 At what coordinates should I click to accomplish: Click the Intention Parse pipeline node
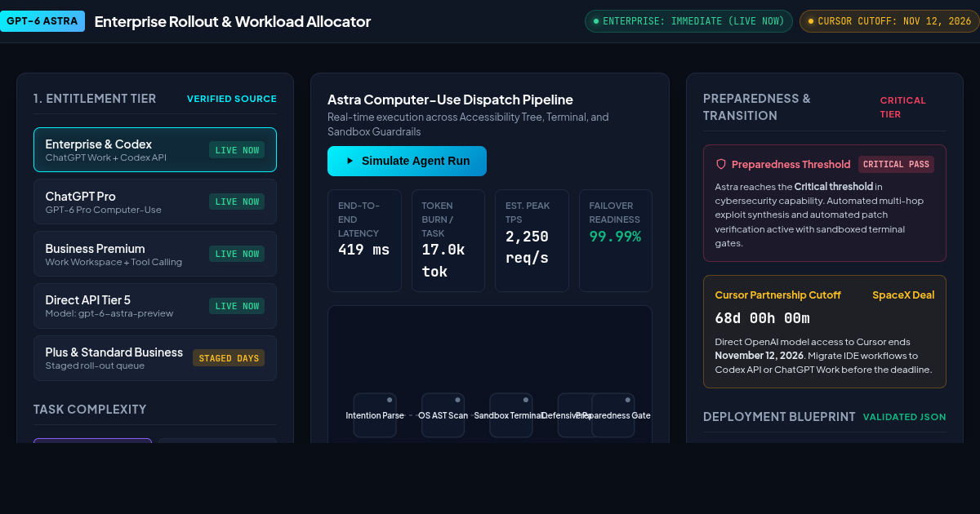(x=375, y=415)
